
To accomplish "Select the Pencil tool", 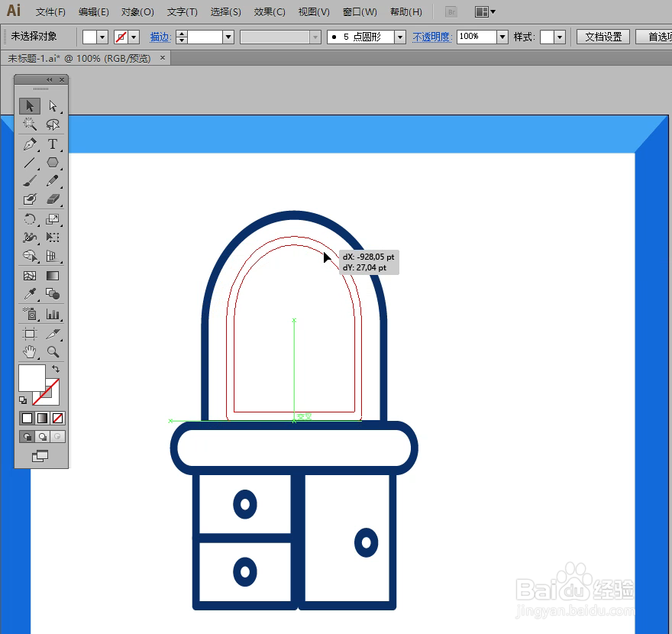I will click(x=53, y=181).
